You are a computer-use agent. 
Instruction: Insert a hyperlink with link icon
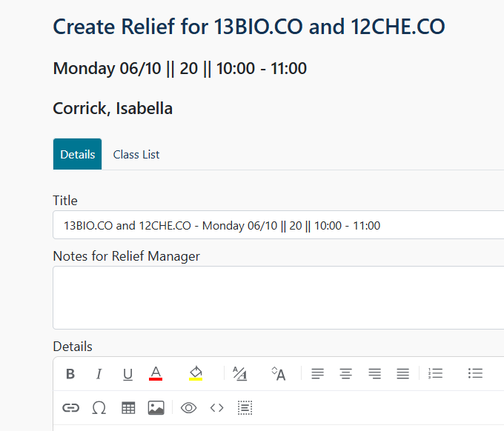(70, 407)
